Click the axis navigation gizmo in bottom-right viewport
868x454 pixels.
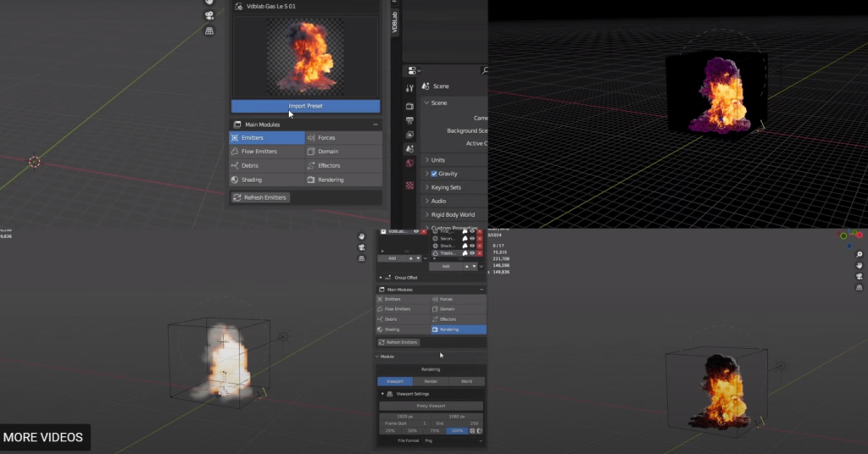[851, 237]
